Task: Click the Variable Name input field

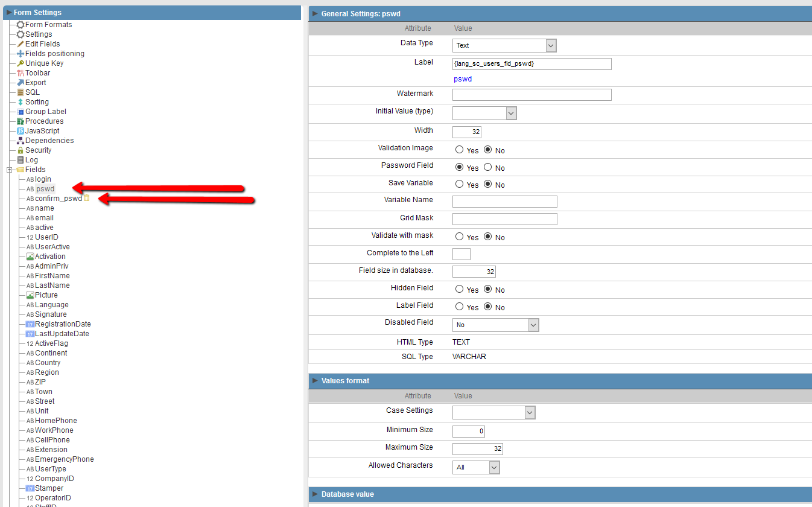Action: pyautogui.click(x=505, y=202)
